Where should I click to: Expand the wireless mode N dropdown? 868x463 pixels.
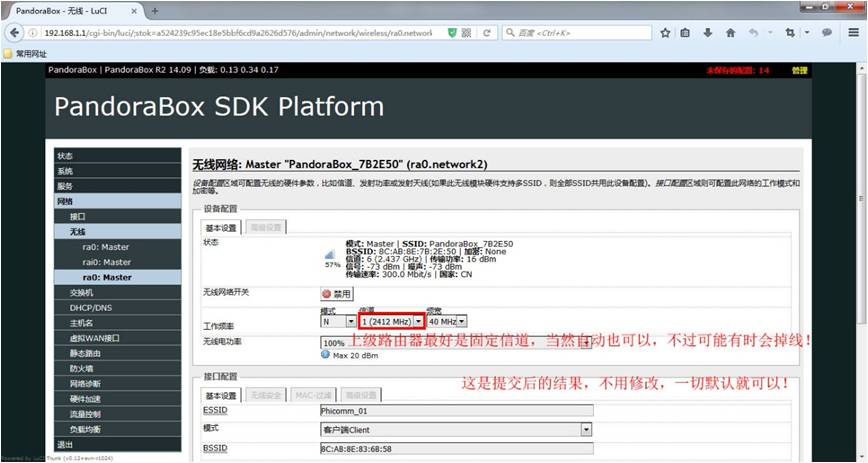(x=338, y=321)
